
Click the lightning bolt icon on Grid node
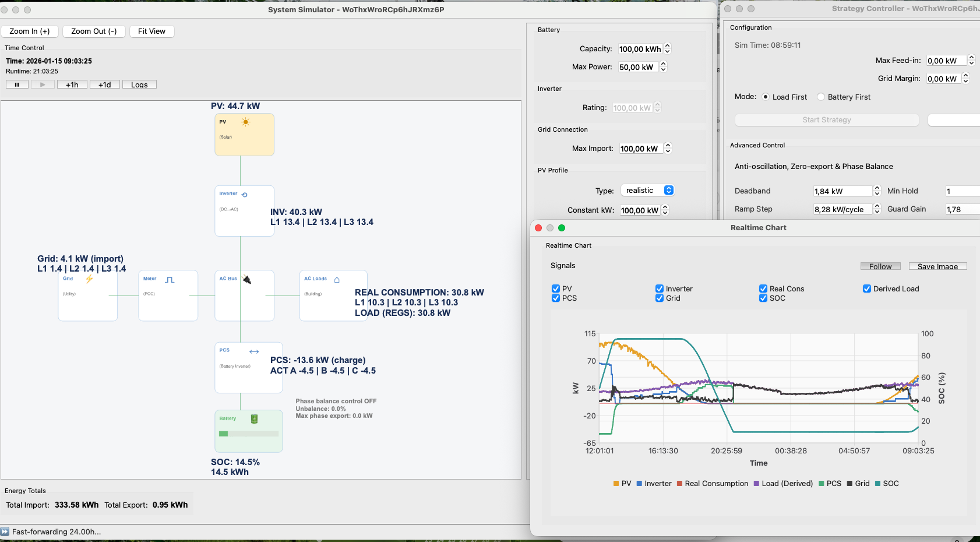coord(89,279)
